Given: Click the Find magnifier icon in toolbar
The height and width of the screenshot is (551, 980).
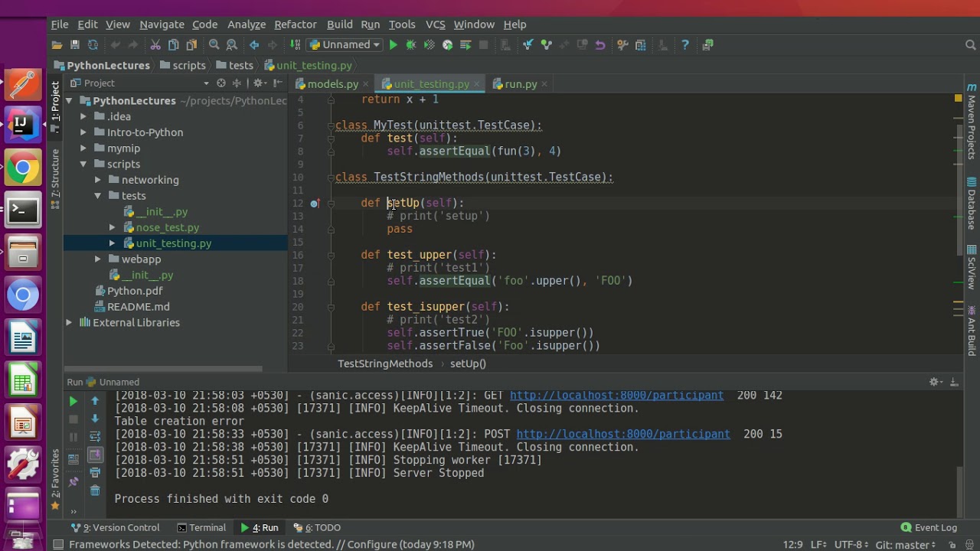Looking at the screenshot, I should click(214, 45).
